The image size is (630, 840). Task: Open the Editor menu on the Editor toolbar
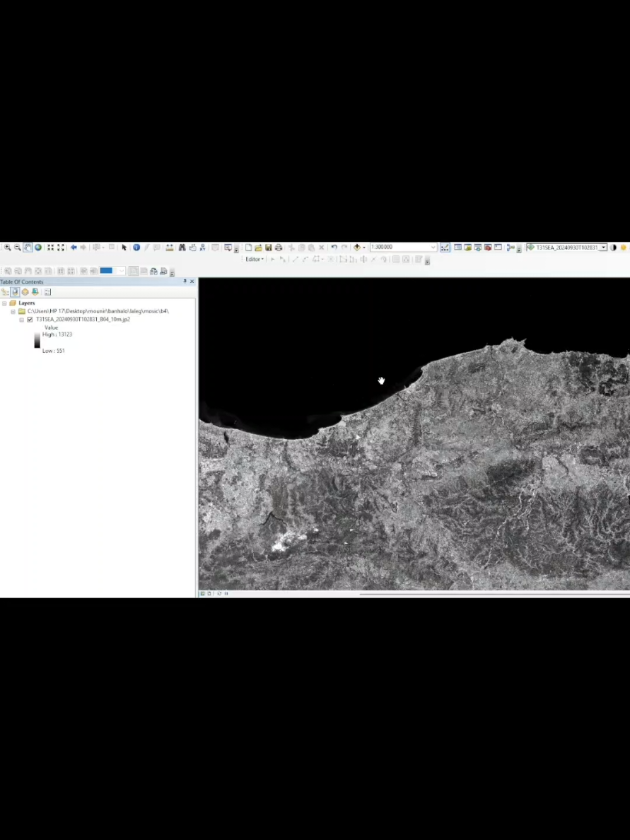pyautogui.click(x=252, y=259)
